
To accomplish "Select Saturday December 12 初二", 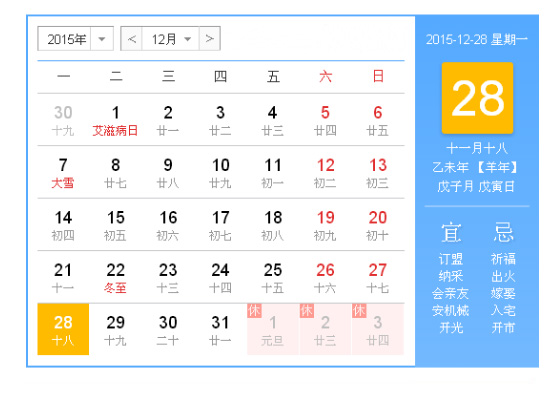I will tap(325, 173).
